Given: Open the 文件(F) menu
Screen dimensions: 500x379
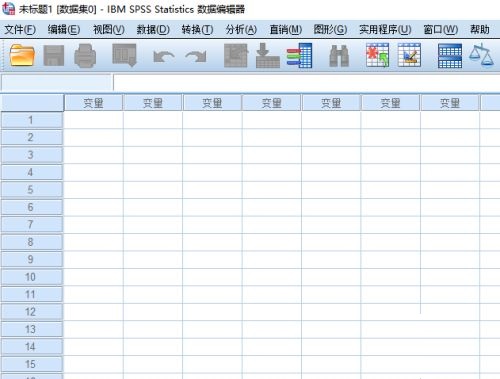Looking at the screenshot, I should pyautogui.click(x=20, y=30).
